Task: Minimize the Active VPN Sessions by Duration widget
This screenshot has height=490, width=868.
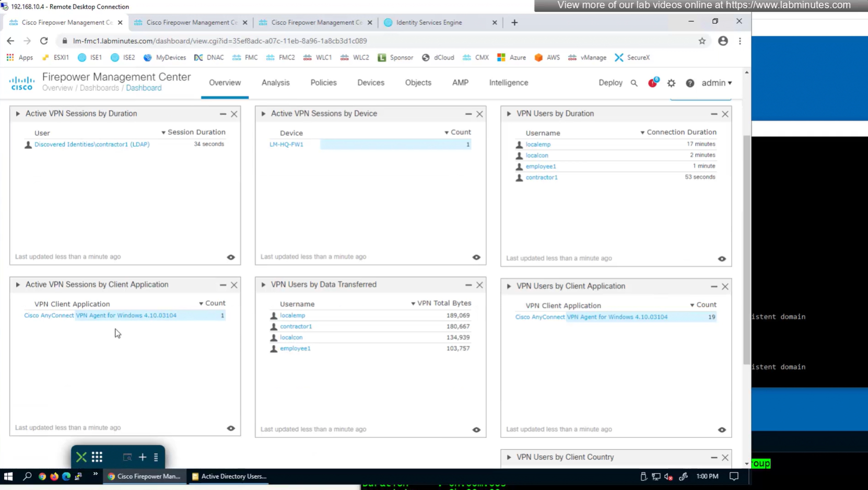Action: click(223, 114)
